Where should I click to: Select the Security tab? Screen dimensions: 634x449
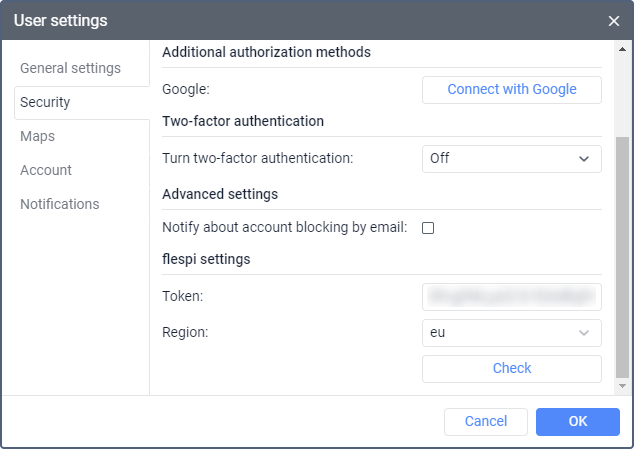45,102
